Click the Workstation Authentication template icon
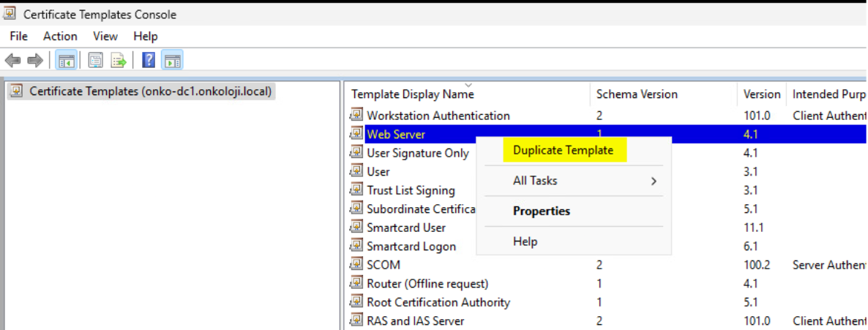Image resolution: width=868 pixels, height=330 pixels. [x=356, y=115]
